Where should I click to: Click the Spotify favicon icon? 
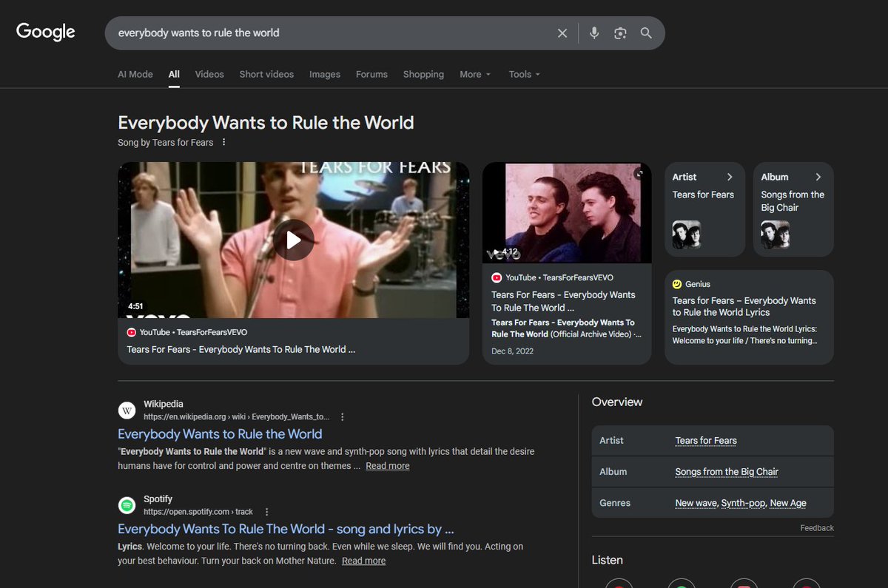(x=127, y=505)
